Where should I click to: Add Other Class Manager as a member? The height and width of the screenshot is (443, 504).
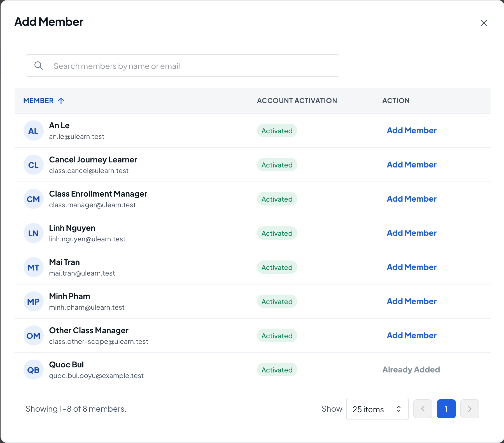[412, 335]
